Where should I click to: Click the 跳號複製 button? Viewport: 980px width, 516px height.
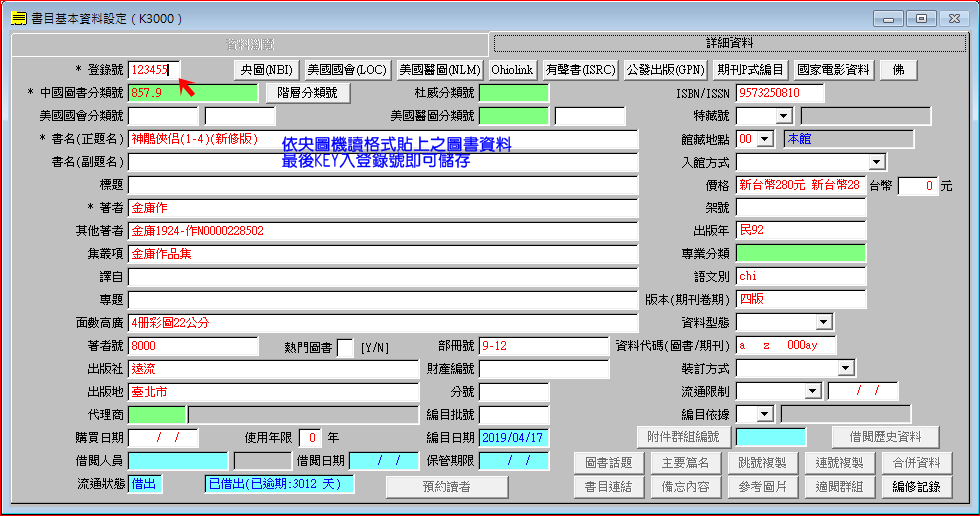point(762,463)
